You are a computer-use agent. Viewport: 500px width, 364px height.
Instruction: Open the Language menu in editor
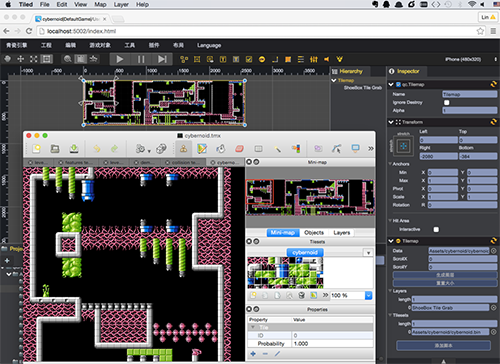pyautogui.click(x=209, y=45)
